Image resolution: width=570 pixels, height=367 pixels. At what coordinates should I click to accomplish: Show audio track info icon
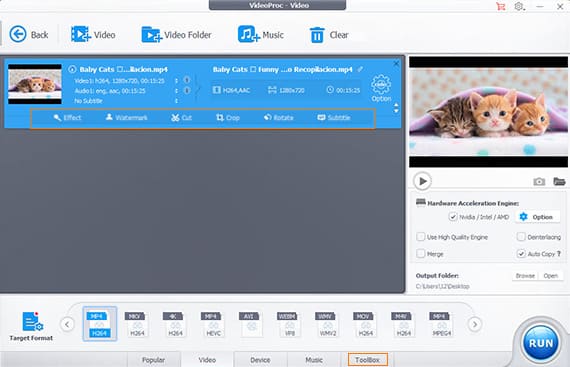point(187,90)
